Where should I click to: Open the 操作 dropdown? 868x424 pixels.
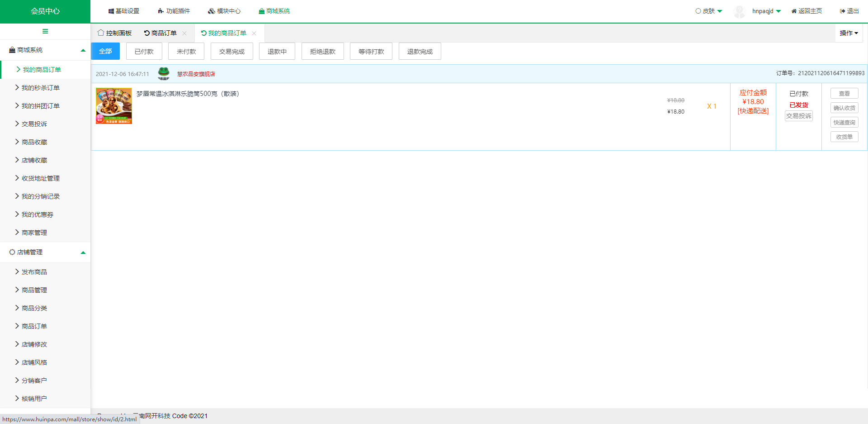coord(849,33)
